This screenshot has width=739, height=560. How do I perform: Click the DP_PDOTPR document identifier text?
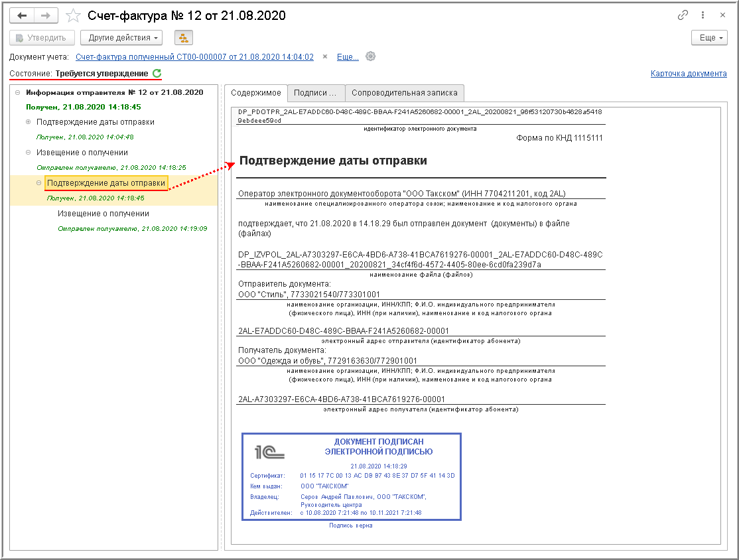click(419, 116)
